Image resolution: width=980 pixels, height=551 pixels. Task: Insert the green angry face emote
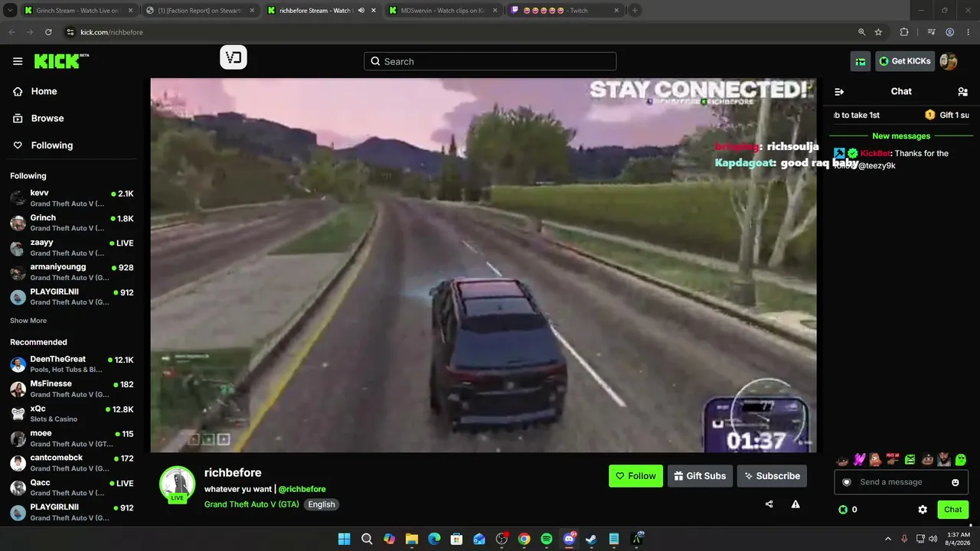910,460
